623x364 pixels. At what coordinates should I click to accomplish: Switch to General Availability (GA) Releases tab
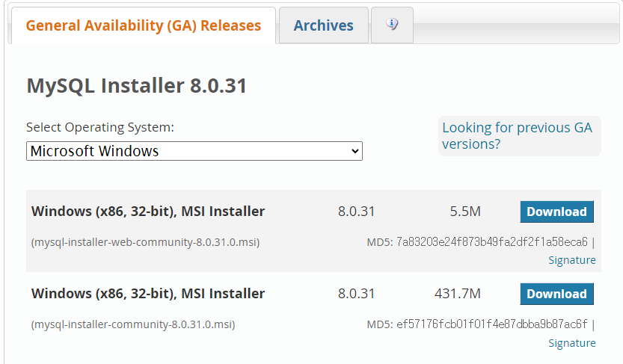tap(144, 25)
